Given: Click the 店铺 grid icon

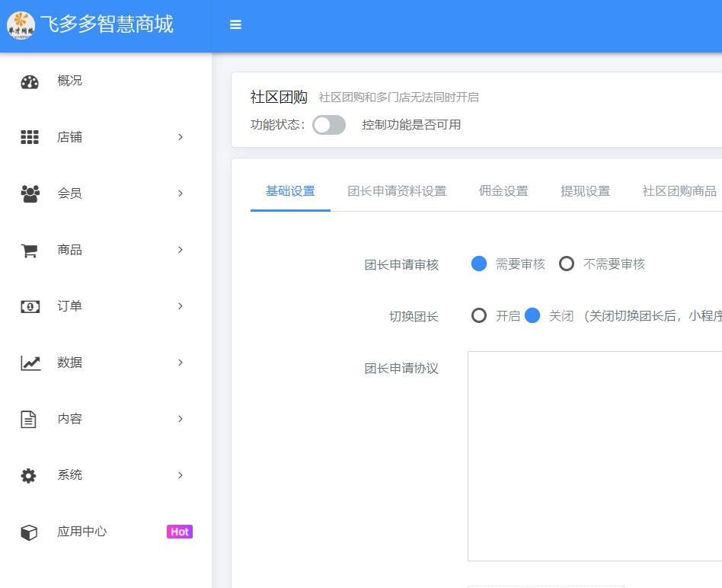Looking at the screenshot, I should click(30, 137).
